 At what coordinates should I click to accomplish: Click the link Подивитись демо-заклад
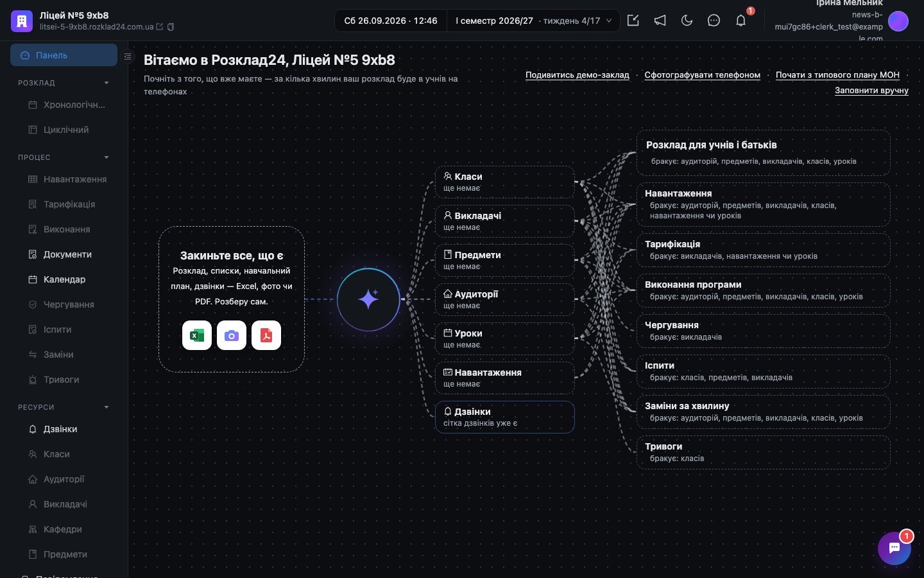[x=577, y=75]
